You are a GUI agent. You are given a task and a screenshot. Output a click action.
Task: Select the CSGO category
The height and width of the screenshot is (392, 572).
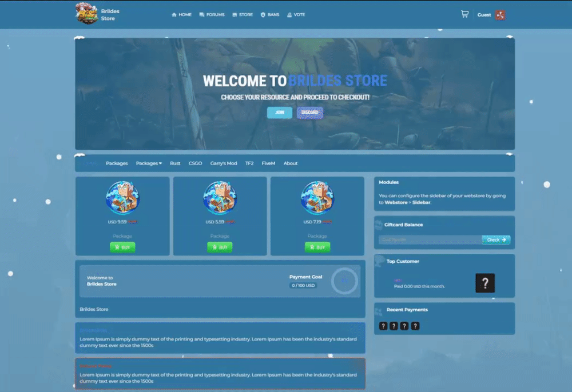click(195, 163)
